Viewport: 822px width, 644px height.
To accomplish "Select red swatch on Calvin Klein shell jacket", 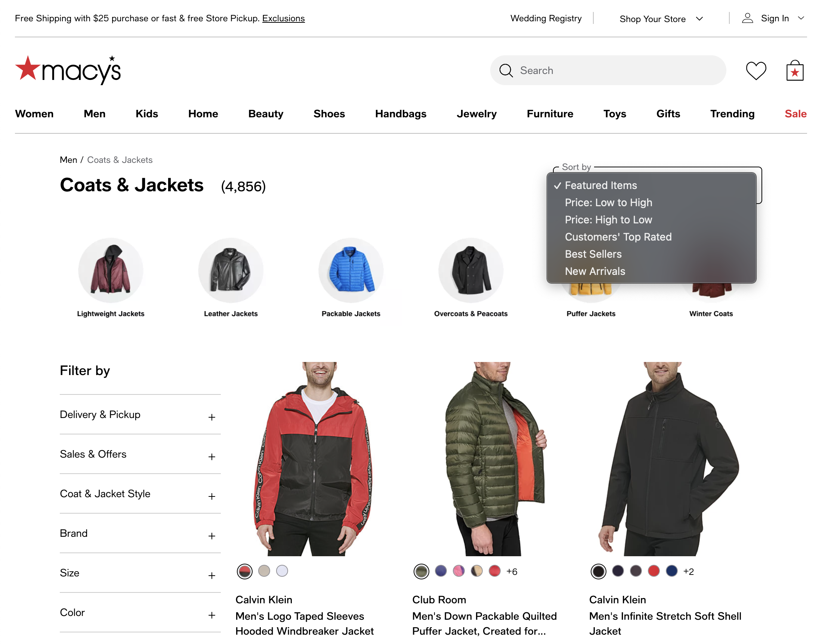I will click(653, 571).
